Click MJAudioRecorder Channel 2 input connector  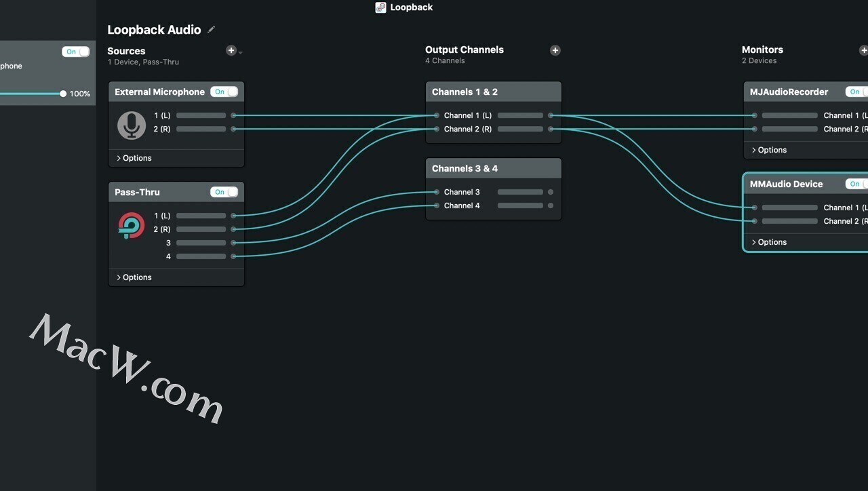[755, 129]
